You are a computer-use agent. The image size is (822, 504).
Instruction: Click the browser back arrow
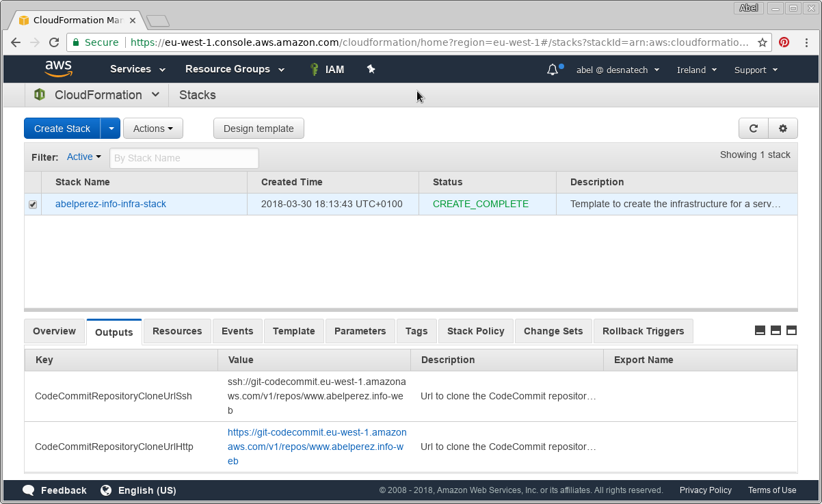pyautogui.click(x=16, y=42)
